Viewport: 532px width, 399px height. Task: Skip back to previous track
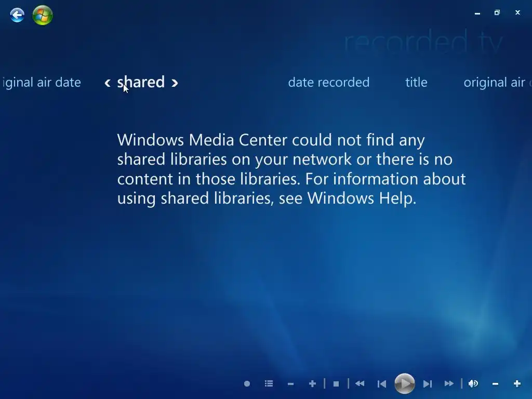382,384
